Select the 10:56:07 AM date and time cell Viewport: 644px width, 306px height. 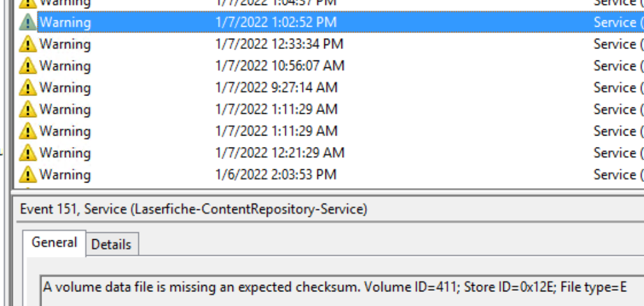click(x=280, y=66)
